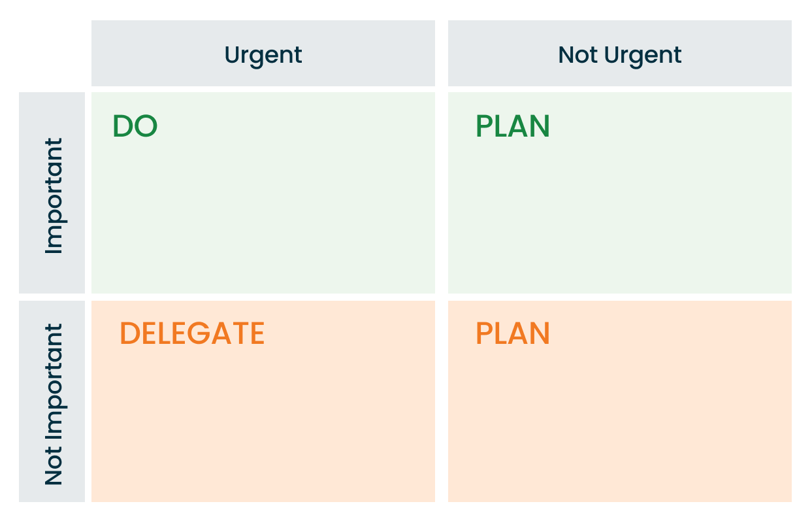Image resolution: width=812 pixels, height=523 pixels.
Task: Click empty space inside the DO quadrant
Action: tap(263, 216)
